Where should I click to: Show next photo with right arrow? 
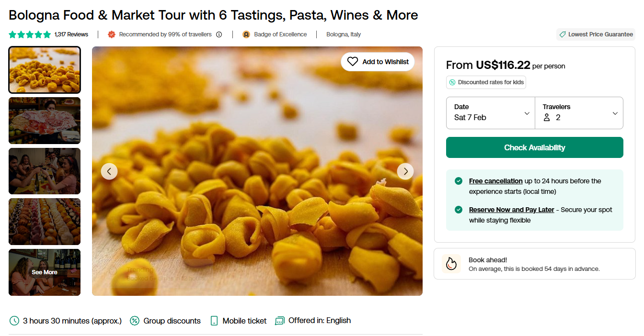pos(405,171)
